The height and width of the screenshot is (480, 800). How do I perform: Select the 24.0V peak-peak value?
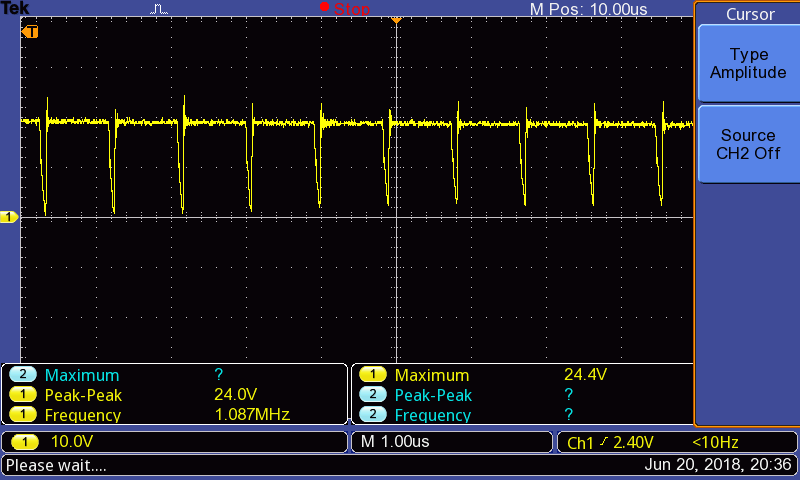(x=236, y=394)
